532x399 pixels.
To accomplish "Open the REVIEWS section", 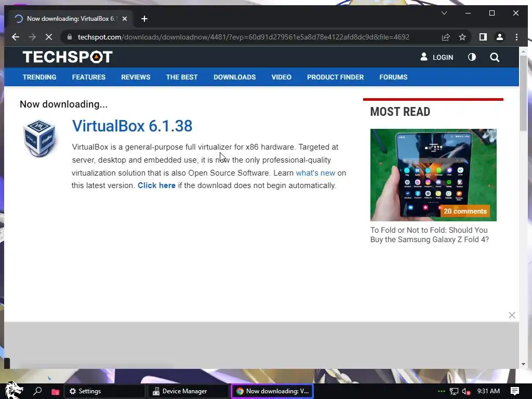I will coord(136,77).
